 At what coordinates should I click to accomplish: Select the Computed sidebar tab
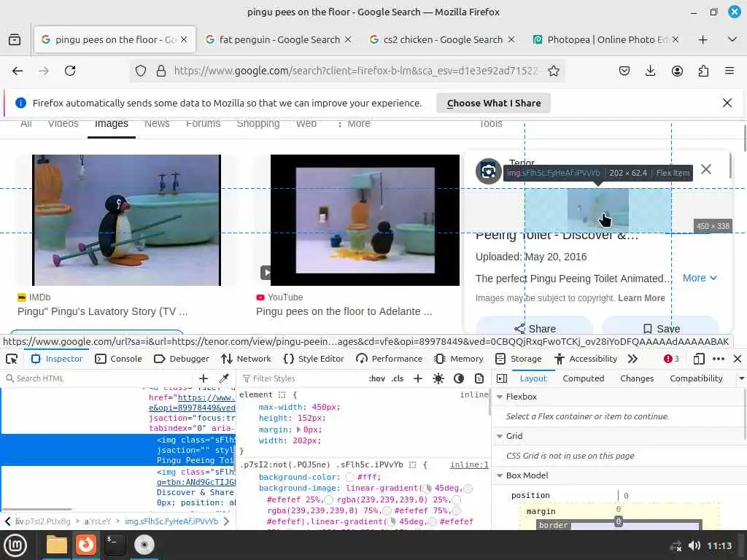pyautogui.click(x=583, y=378)
